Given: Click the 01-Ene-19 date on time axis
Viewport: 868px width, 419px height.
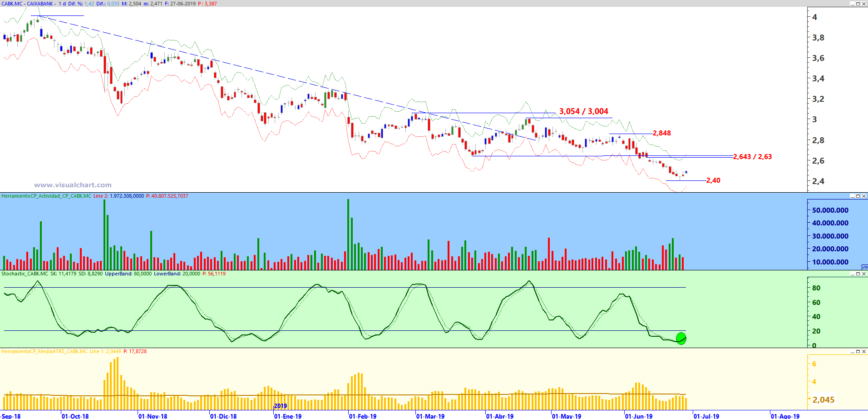Looking at the screenshot, I should point(288,416).
